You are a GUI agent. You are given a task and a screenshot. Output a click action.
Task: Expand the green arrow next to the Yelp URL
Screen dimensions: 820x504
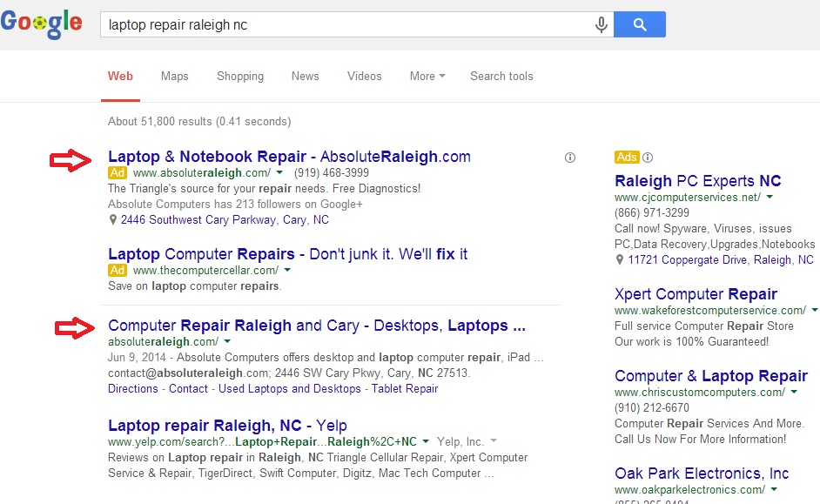(426, 441)
